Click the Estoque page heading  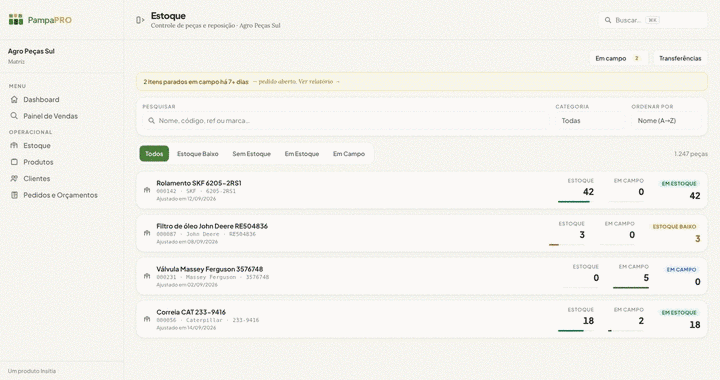click(168, 16)
